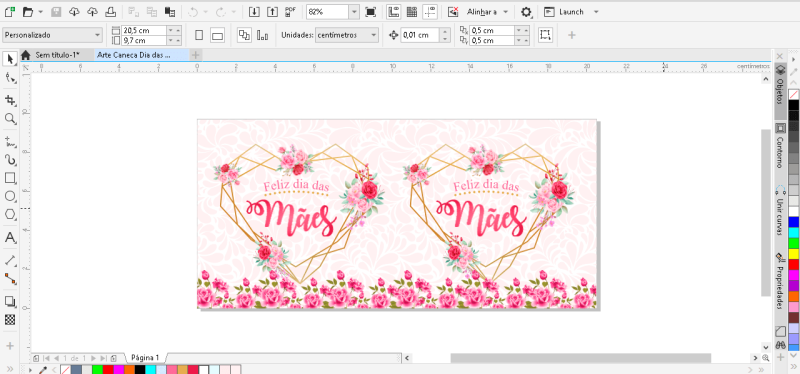Select the Polygon tool
This screenshot has width=800, height=374.
(x=10, y=215)
